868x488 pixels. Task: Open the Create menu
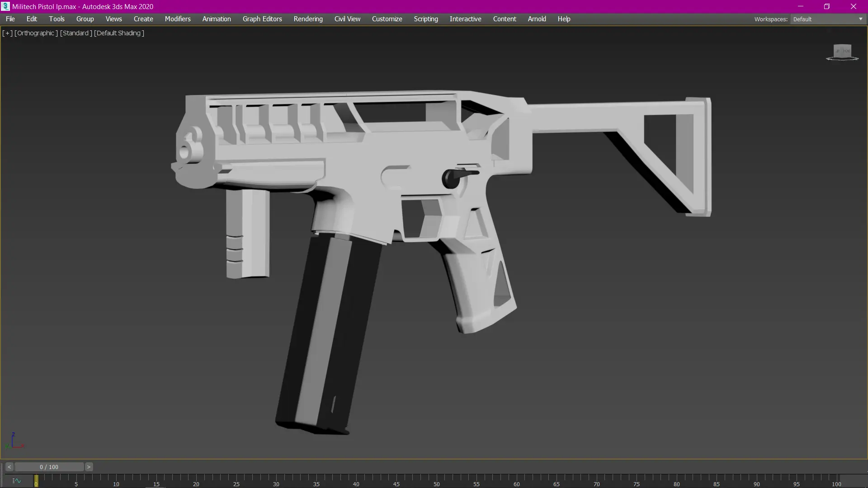[143, 19]
